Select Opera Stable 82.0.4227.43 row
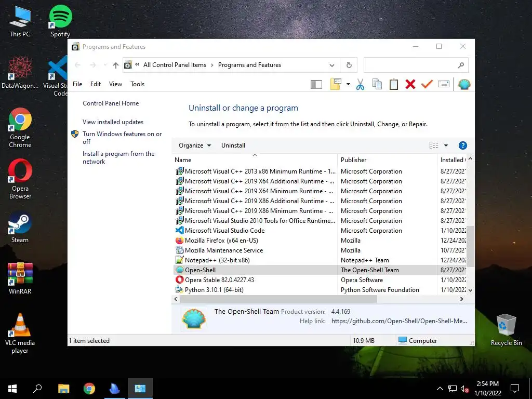The height and width of the screenshot is (399, 532). pos(319,280)
